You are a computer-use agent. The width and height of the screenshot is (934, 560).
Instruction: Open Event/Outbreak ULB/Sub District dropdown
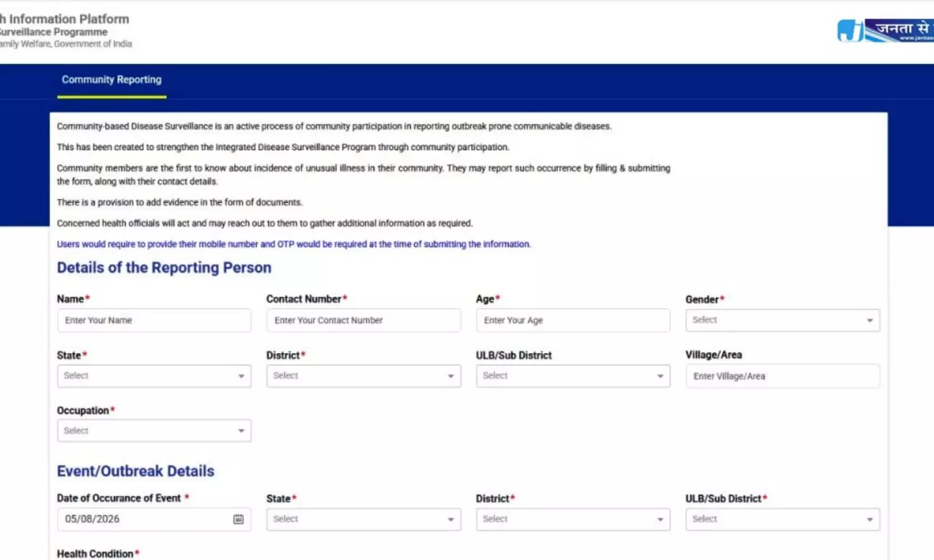tap(783, 519)
